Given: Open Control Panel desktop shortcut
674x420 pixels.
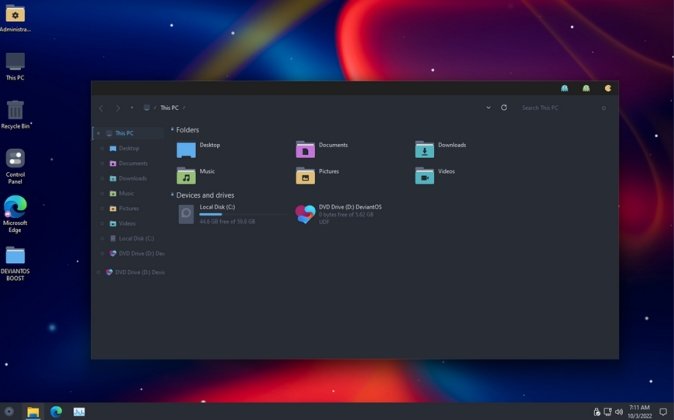Looking at the screenshot, I should coord(15,166).
